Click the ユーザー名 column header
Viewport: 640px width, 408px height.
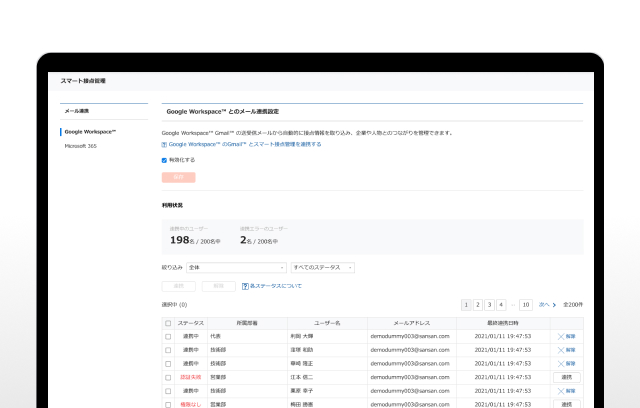click(x=327, y=323)
